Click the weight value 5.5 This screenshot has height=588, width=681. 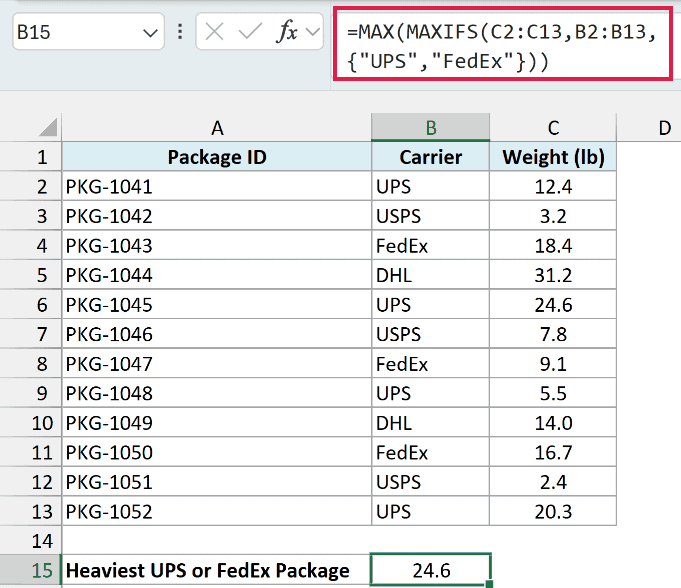(x=553, y=393)
